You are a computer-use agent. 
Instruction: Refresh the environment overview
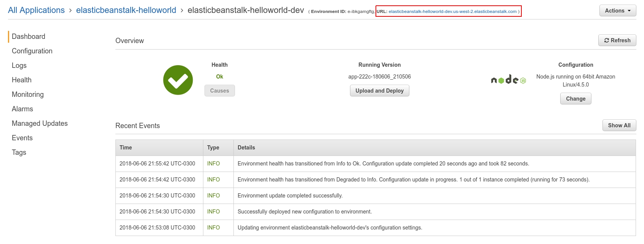617,40
